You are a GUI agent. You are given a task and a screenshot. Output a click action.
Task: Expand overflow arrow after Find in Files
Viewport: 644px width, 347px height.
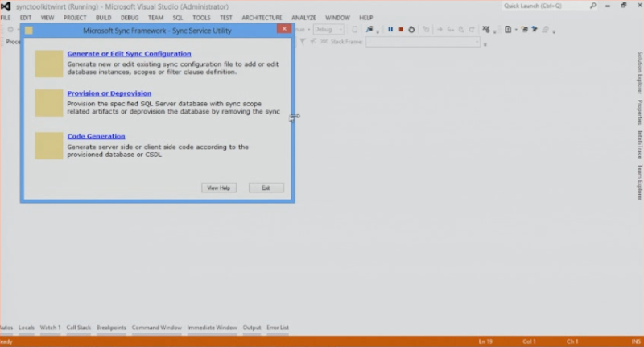pyautogui.click(x=378, y=31)
